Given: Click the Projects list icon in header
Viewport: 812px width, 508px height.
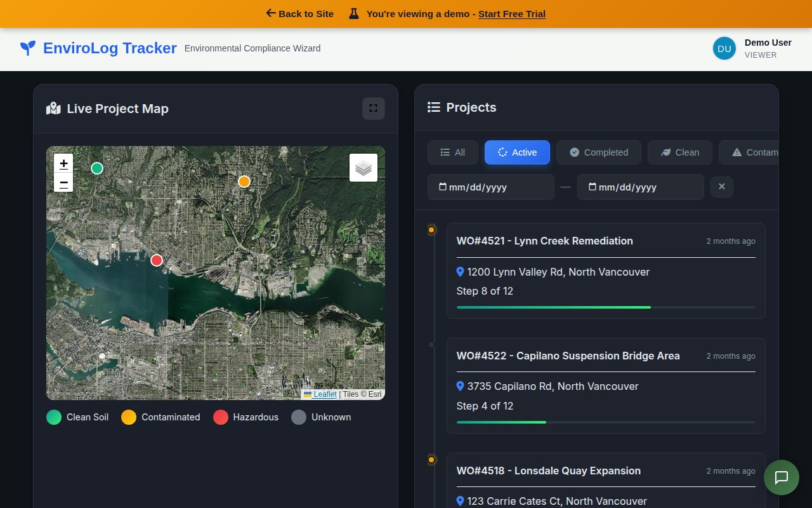Looking at the screenshot, I should (x=434, y=107).
